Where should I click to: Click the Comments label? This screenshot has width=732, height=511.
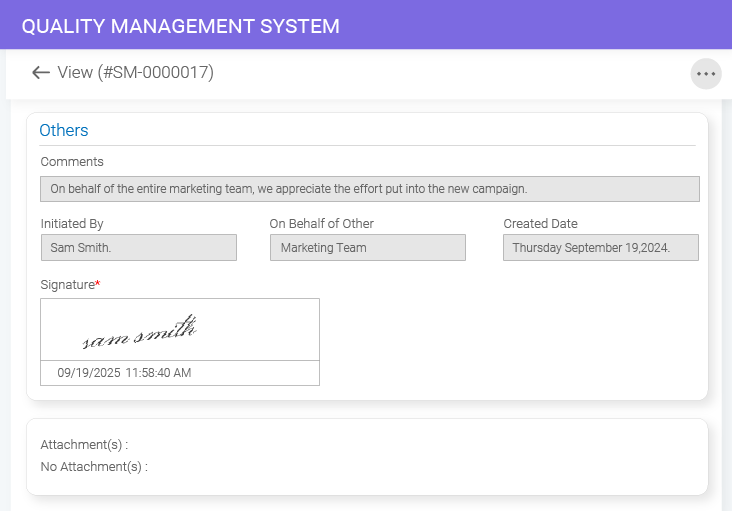[72, 161]
